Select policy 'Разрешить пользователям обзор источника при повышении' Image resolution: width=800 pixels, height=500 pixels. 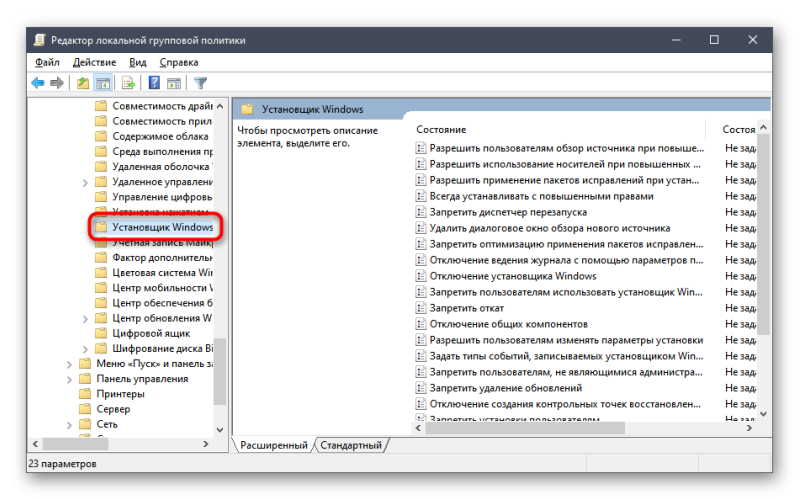[566, 148]
